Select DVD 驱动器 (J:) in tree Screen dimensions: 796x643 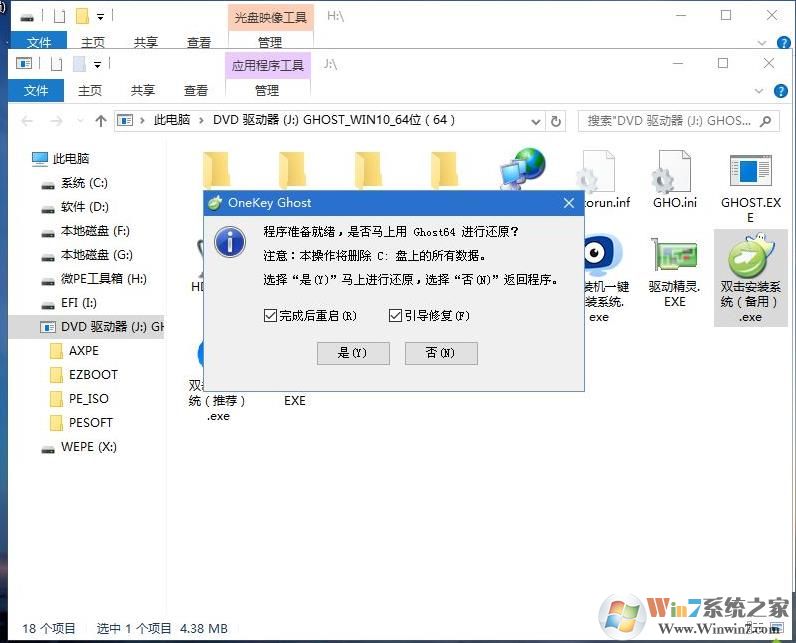[x=86, y=327]
